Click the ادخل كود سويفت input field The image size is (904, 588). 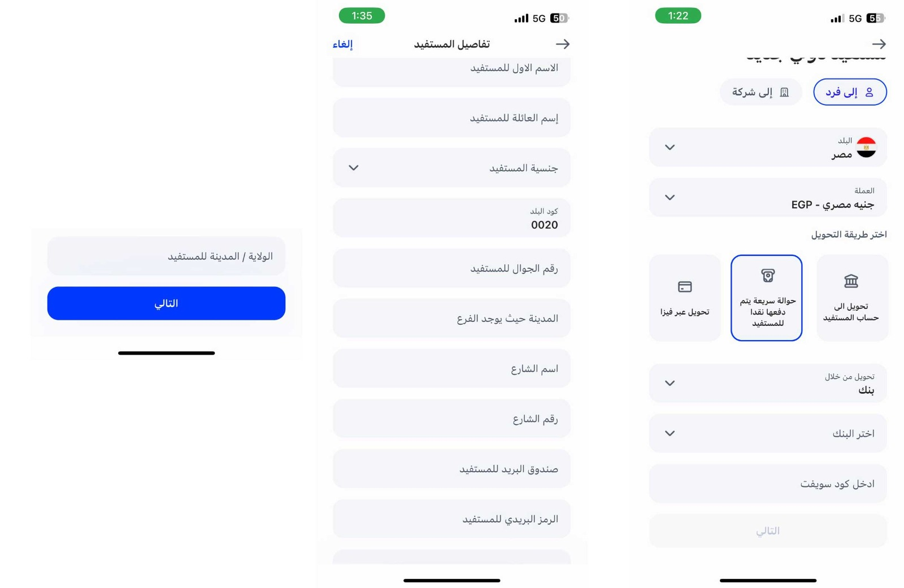(767, 484)
